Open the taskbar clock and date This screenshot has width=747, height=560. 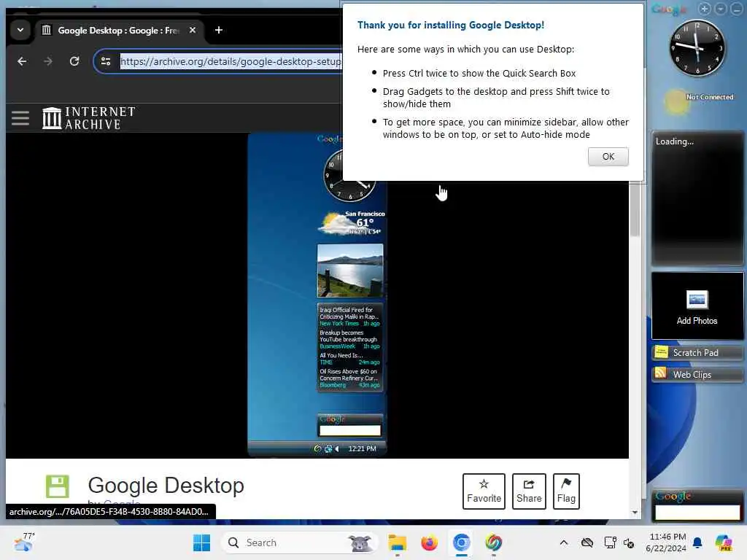(x=666, y=542)
